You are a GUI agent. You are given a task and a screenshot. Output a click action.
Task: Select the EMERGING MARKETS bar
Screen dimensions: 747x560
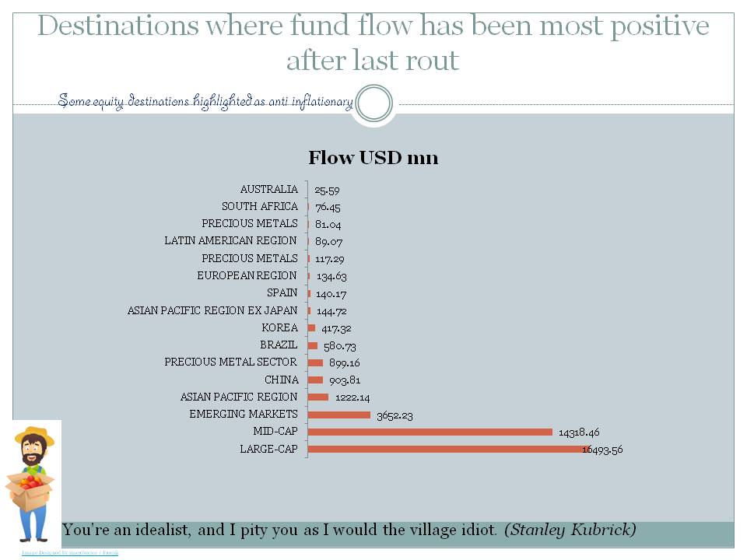click(338, 415)
